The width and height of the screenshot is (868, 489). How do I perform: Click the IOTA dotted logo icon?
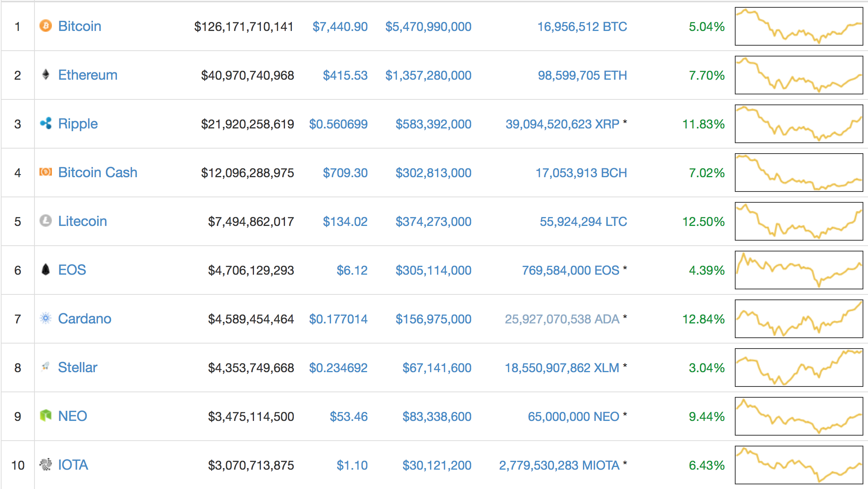coord(46,464)
